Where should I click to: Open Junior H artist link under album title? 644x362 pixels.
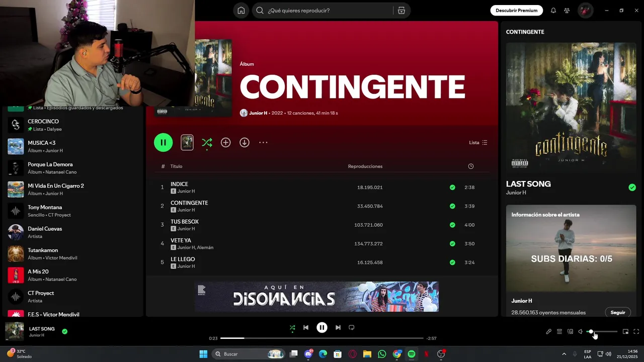click(258, 113)
